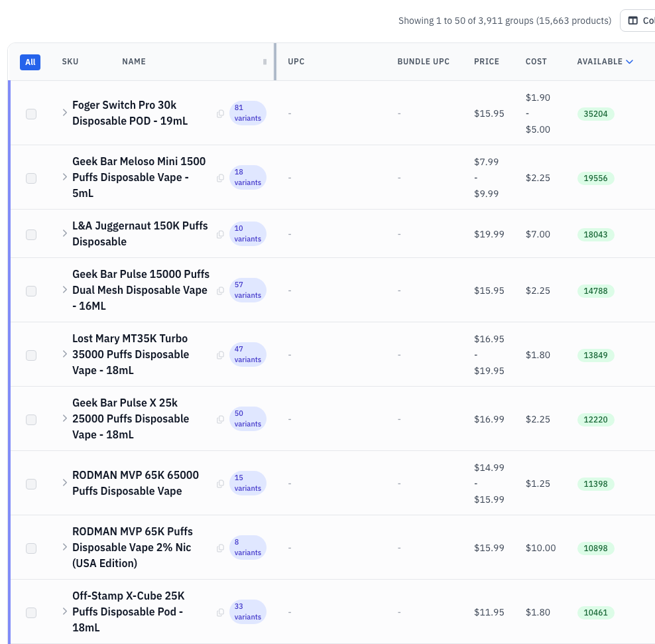Click the NAME column resize handle icon

click(265, 62)
